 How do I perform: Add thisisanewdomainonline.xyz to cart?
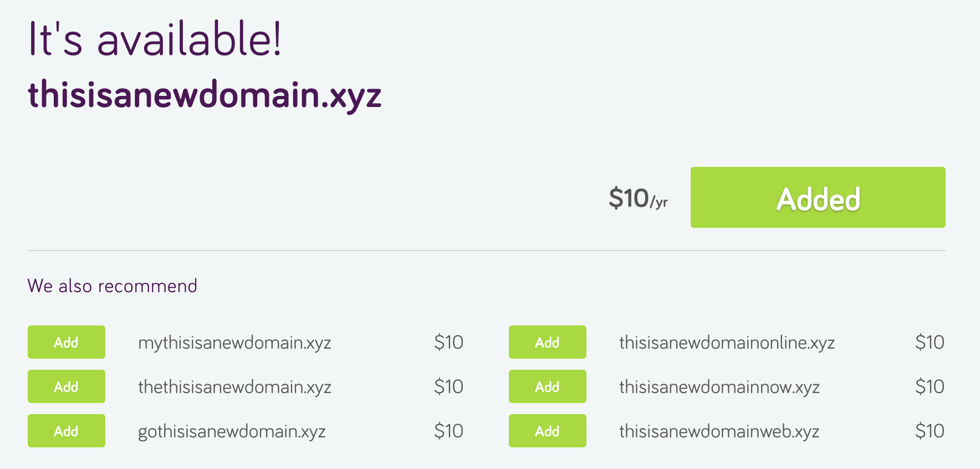coord(547,342)
